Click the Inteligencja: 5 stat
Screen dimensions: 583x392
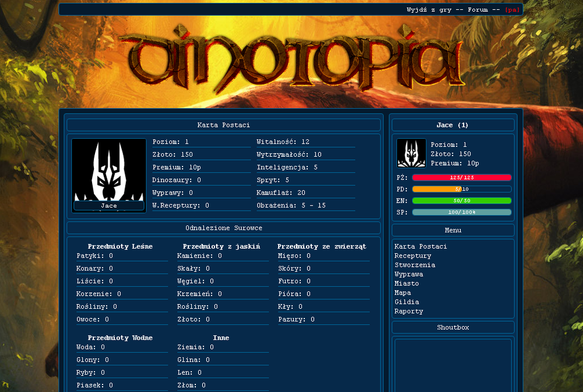click(x=305, y=167)
